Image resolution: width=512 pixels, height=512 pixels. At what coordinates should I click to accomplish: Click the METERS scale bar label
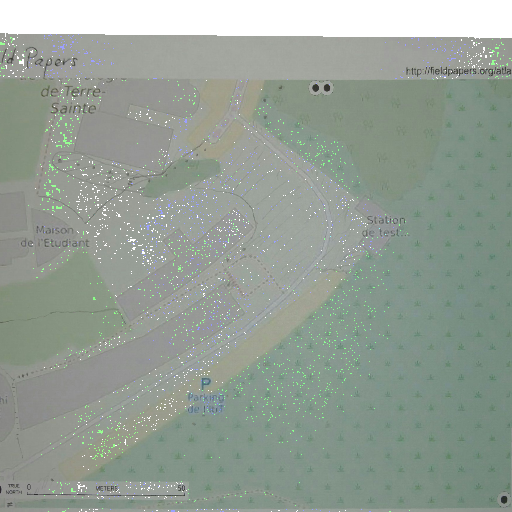pyautogui.click(x=107, y=488)
